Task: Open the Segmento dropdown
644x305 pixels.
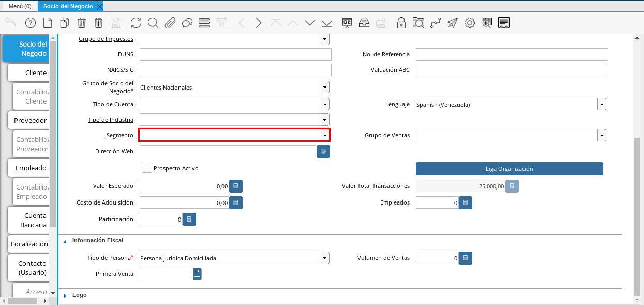Action: click(325, 135)
